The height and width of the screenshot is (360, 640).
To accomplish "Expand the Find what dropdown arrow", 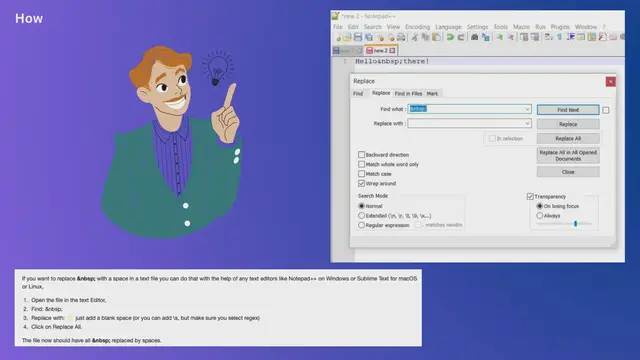I will tap(527, 109).
